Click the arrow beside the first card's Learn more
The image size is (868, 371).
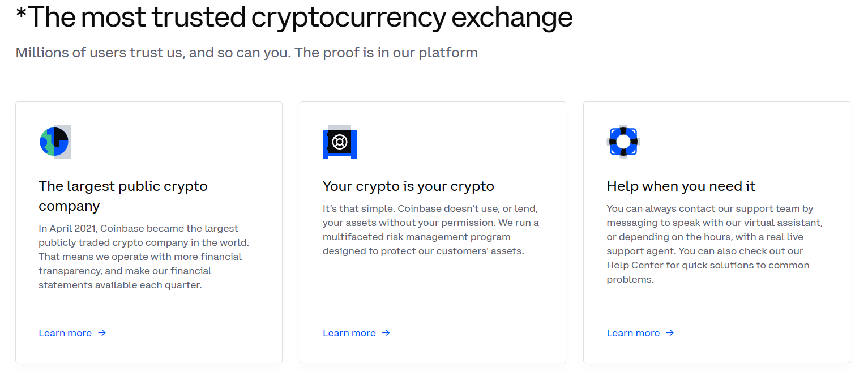102,333
